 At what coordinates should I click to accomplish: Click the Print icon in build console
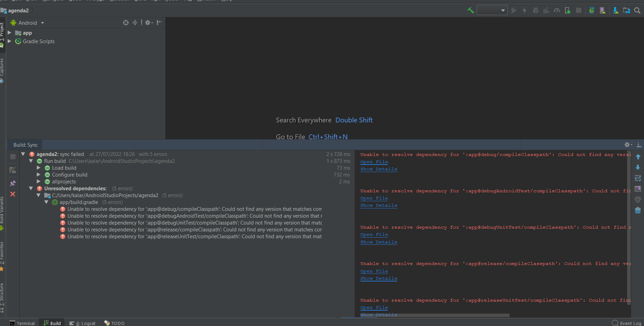tap(638, 200)
